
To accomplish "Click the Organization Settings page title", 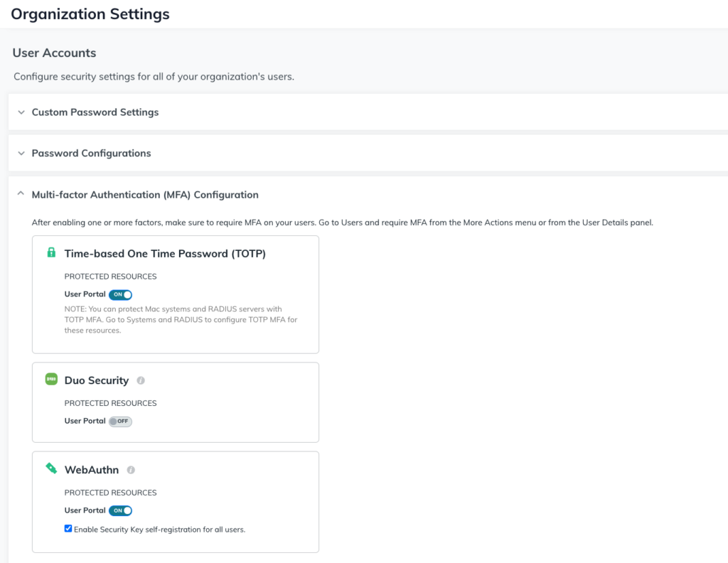I will (x=90, y=14).
